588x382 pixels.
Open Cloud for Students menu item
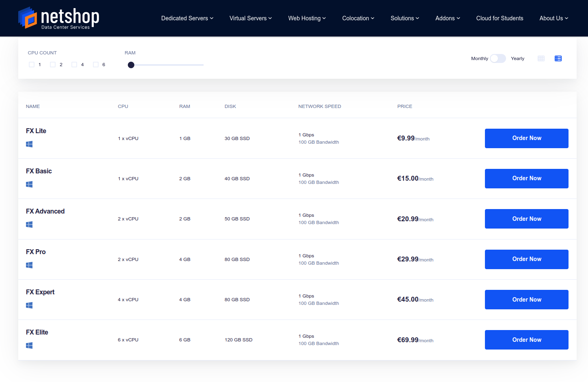pos(500,18)
